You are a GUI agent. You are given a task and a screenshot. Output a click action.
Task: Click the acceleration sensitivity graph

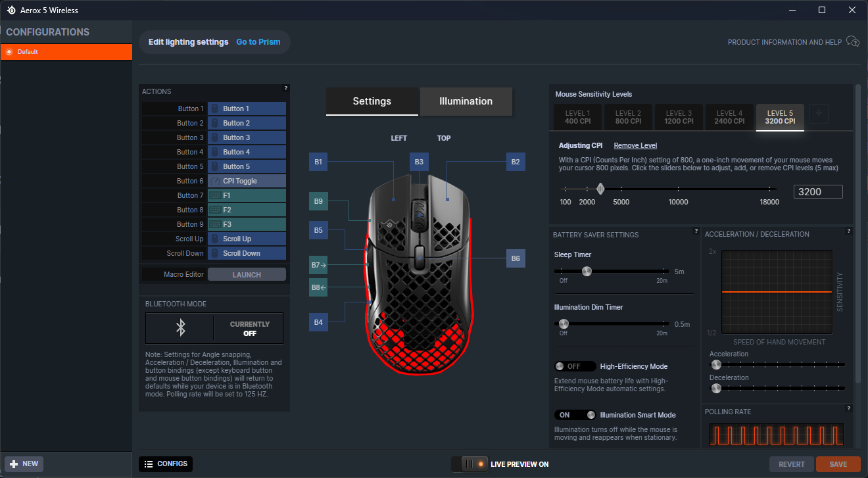pyautogui.click(x=777, y=293)
